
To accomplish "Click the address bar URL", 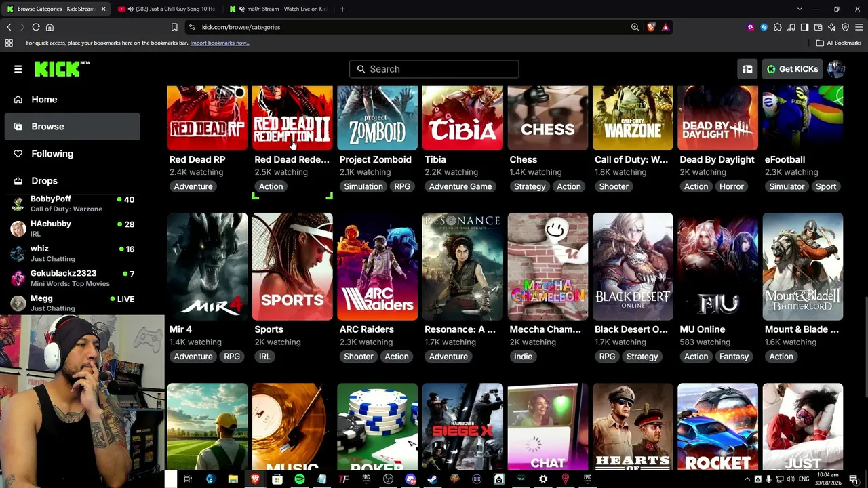I will pos(241,27).
